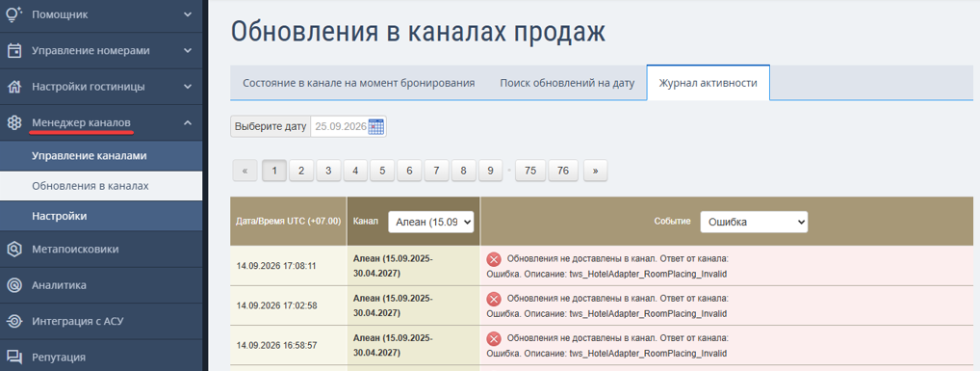The image size is (980, 371).
Task: Switch to Состояние в канале на момент бронирования tab
Action: coord(359,83)
